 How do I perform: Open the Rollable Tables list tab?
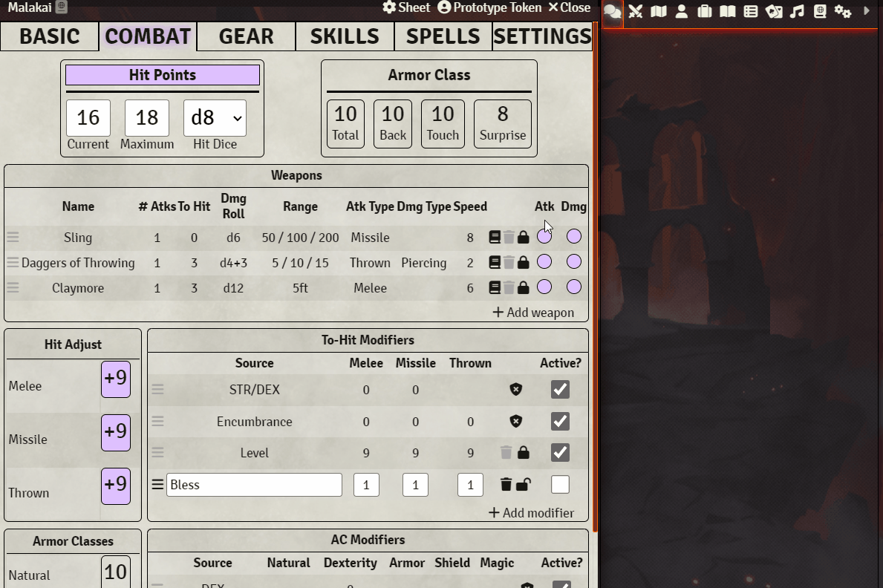751,11
